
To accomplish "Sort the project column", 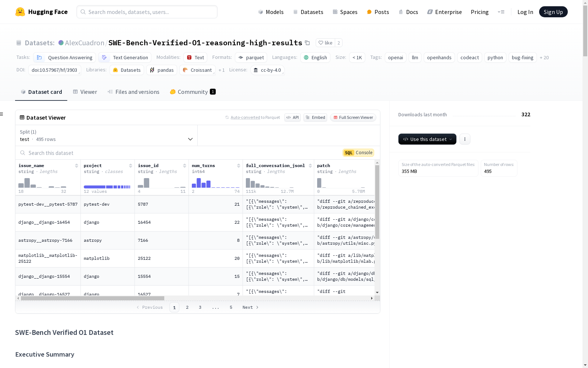I will click(x=130, y=166).
